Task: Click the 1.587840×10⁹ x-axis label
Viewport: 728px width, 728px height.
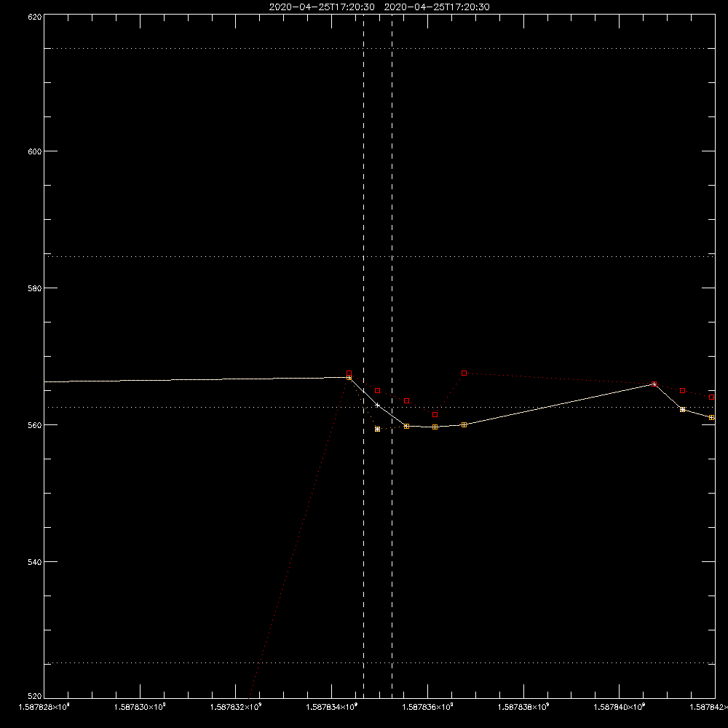Action: 620,707
